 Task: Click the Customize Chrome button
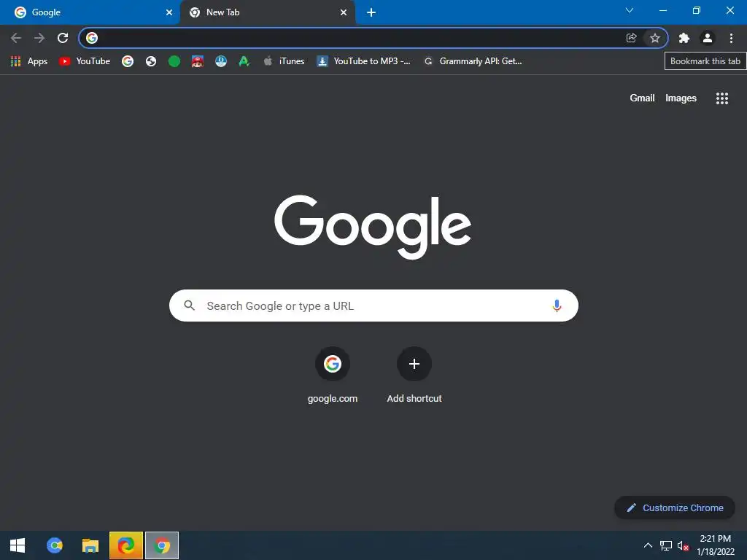point(675,507)
